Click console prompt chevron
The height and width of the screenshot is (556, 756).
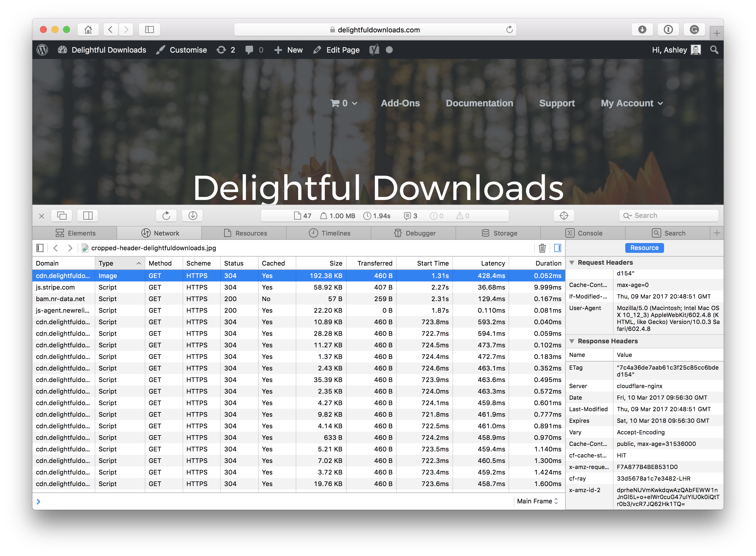38,501
